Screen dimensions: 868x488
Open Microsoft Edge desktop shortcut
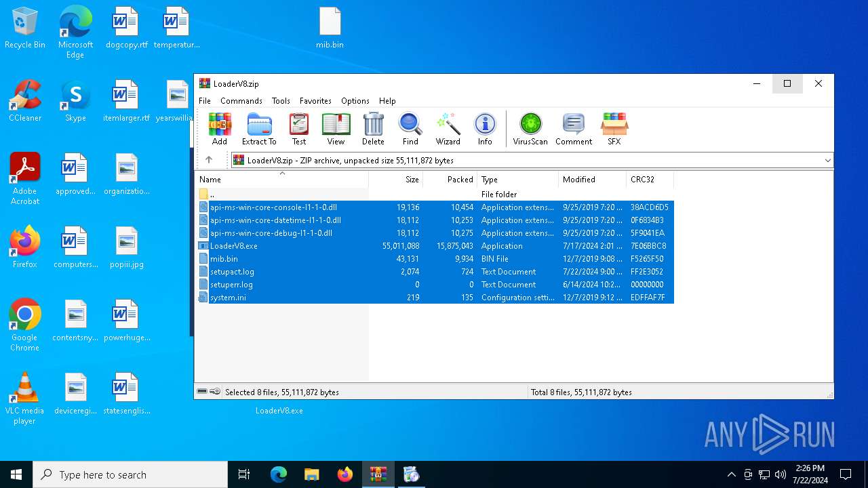75,32
